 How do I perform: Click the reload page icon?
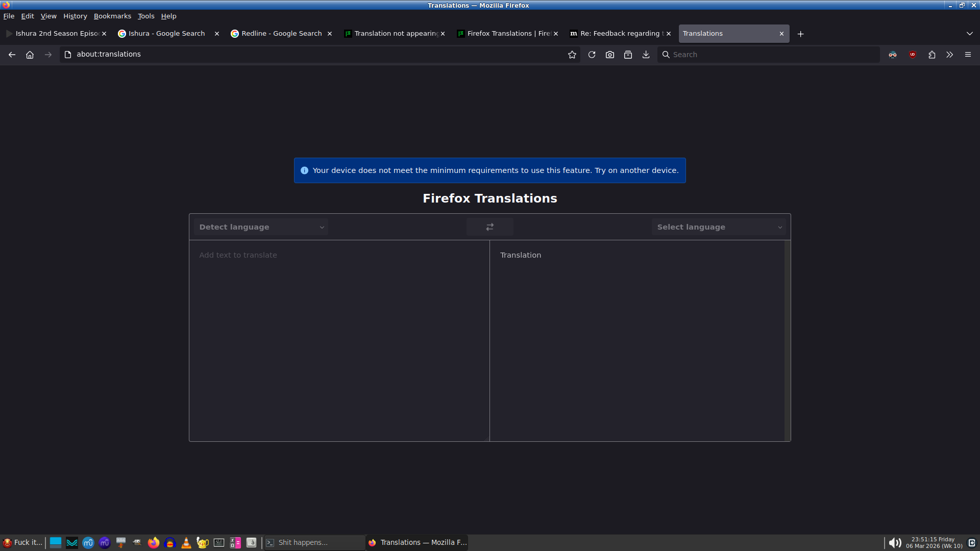pyautogui.click(x=592, y=55)
